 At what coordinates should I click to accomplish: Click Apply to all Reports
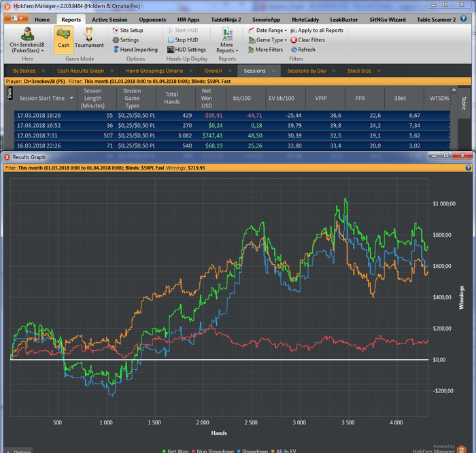(317, 30)
